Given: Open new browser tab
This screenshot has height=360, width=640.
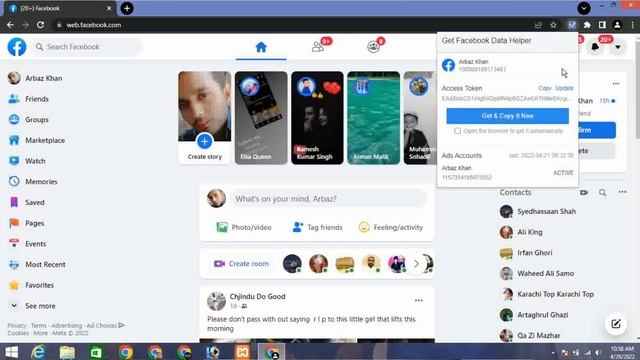Looking at the screenshot, I should coord(127,8).
